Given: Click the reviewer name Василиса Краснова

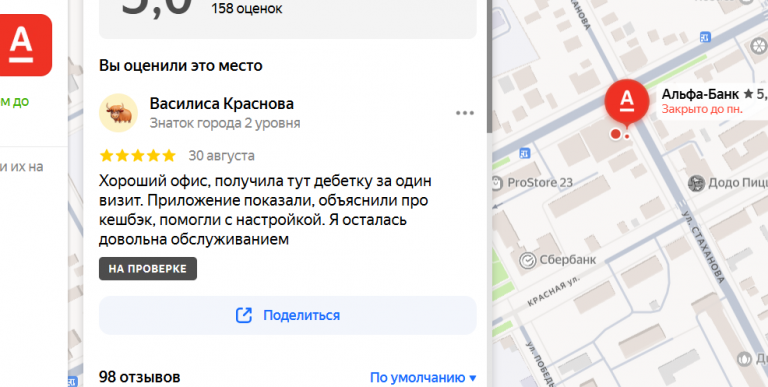Looking at the screenshot, I should [x=221, y=104].
